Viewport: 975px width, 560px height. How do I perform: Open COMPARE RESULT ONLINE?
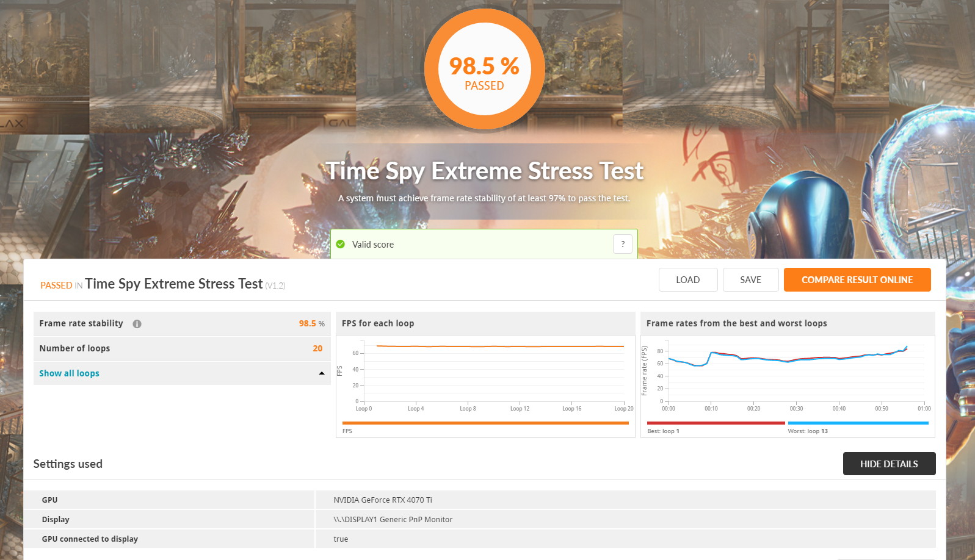point(857,279)
